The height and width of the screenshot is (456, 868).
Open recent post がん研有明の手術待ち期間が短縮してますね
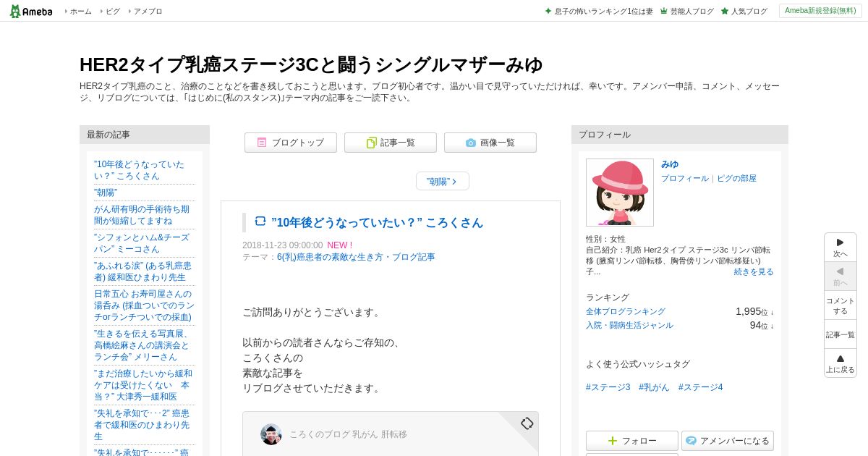(142, 215)
